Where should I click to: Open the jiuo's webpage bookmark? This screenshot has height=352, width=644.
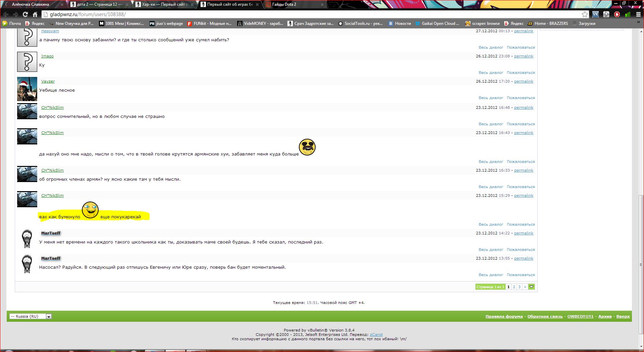coord(166,24)
